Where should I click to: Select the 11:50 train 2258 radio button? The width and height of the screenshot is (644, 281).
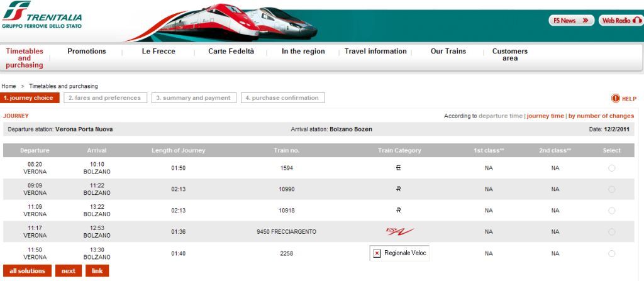point(611,254)
